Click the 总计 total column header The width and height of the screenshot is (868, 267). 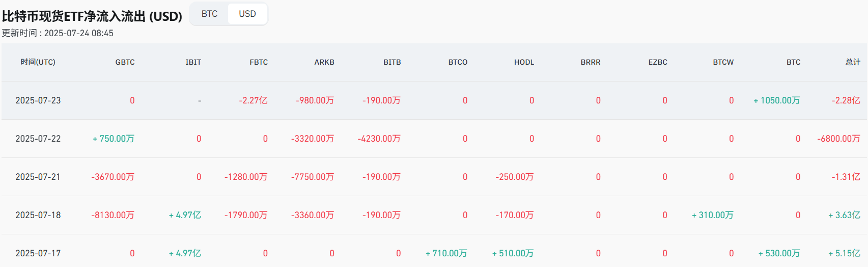(x=853, y=62)
